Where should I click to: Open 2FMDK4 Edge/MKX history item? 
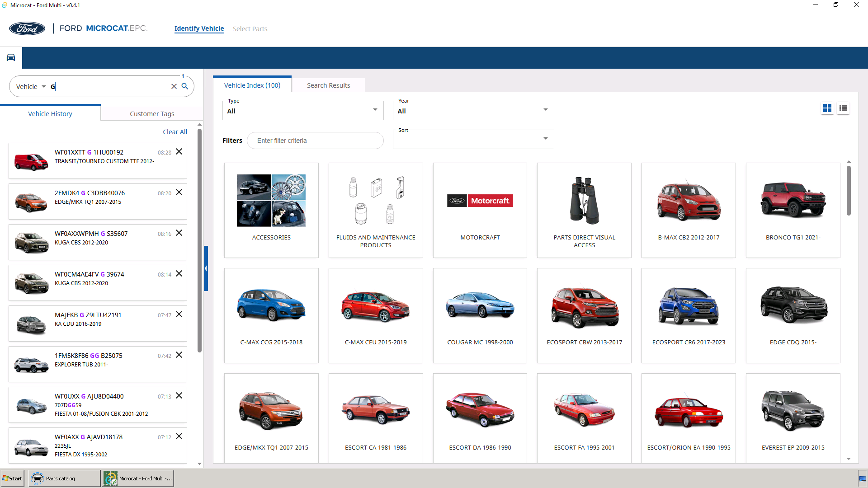(98, 202)
